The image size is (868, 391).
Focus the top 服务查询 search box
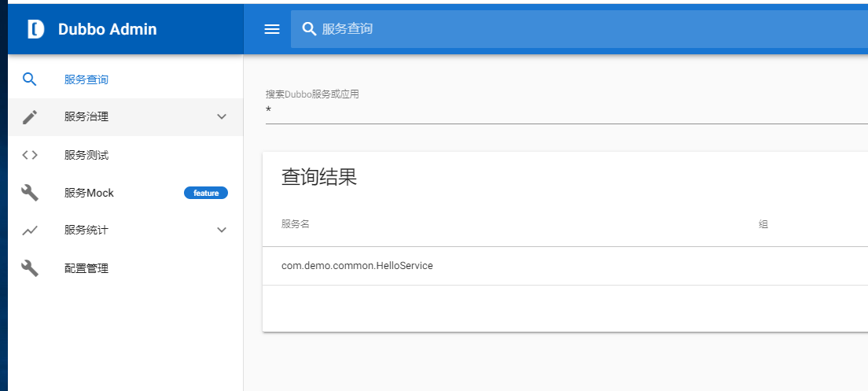(579, 29)
